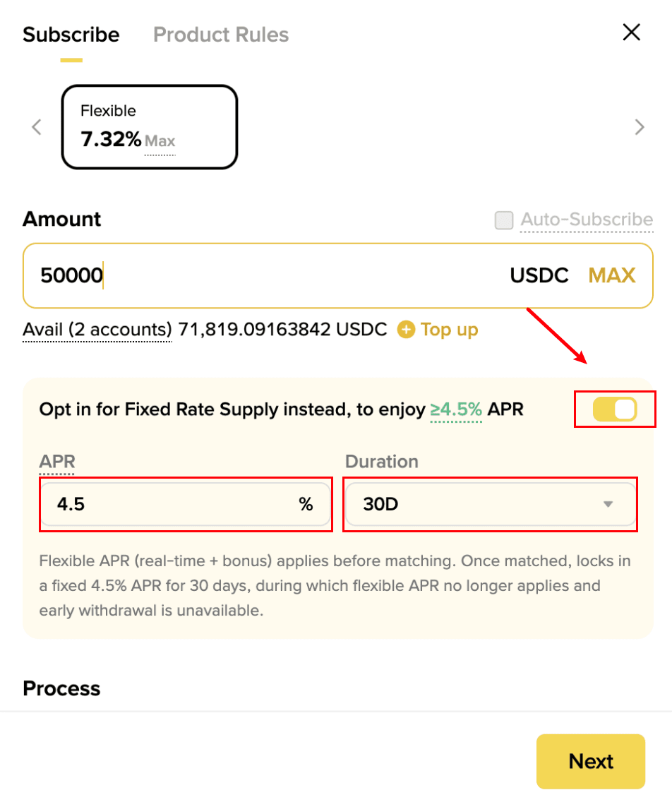Enable the Auto-Subscribe checkbox
672x802 pixels.
tap(504, 220)
